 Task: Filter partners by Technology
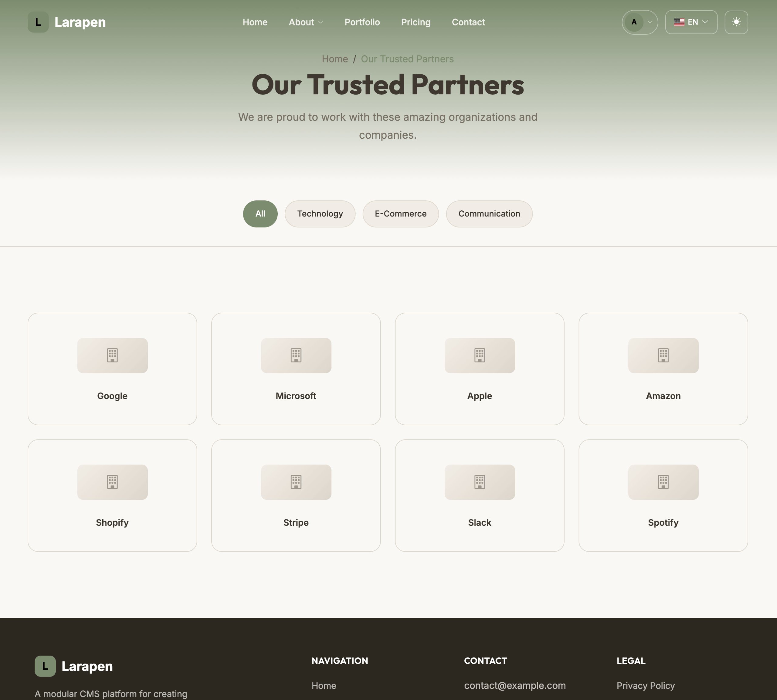click(320, 214)
